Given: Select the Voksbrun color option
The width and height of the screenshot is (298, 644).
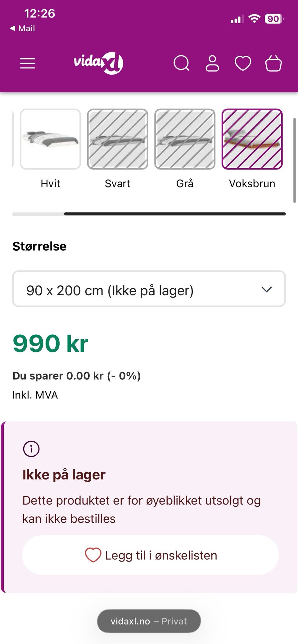Looking at the screenshot, I should pos(252,139).
